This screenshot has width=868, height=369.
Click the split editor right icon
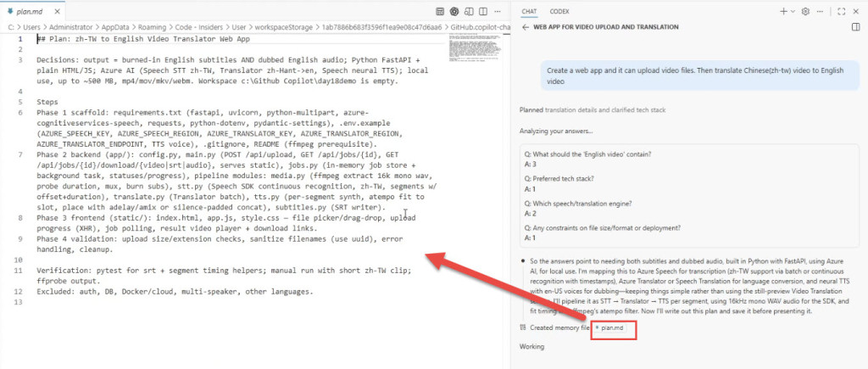pos(483,11)
